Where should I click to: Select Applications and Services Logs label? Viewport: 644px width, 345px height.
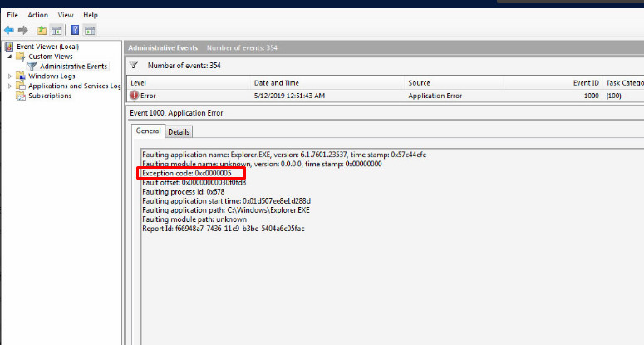click(74, 86)
